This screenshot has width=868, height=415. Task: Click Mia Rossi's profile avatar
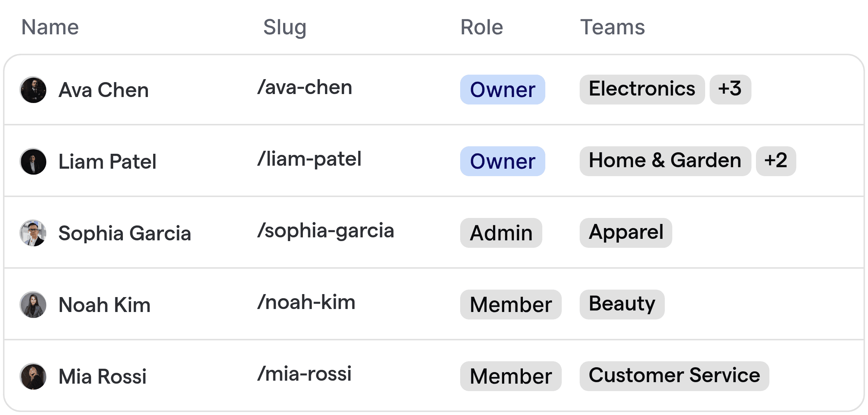tap(33, 376)
